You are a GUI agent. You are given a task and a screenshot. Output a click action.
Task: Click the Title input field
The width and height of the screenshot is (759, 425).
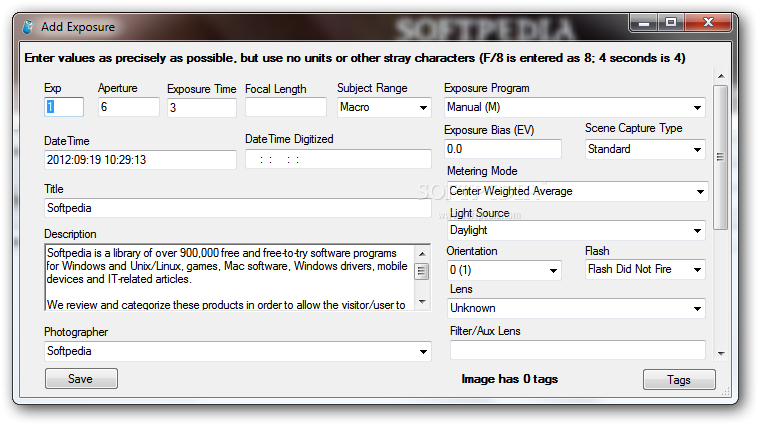237,208
